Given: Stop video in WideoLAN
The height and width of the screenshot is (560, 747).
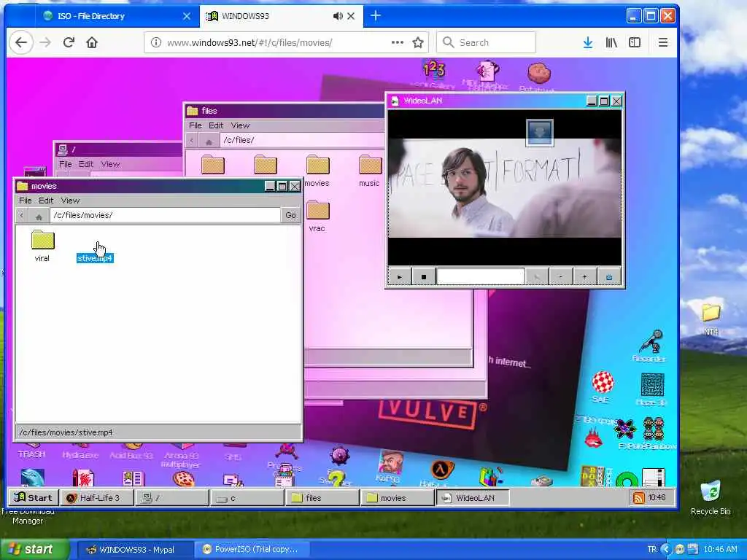Looking at the screenshot, I should (x=424, y=276).
